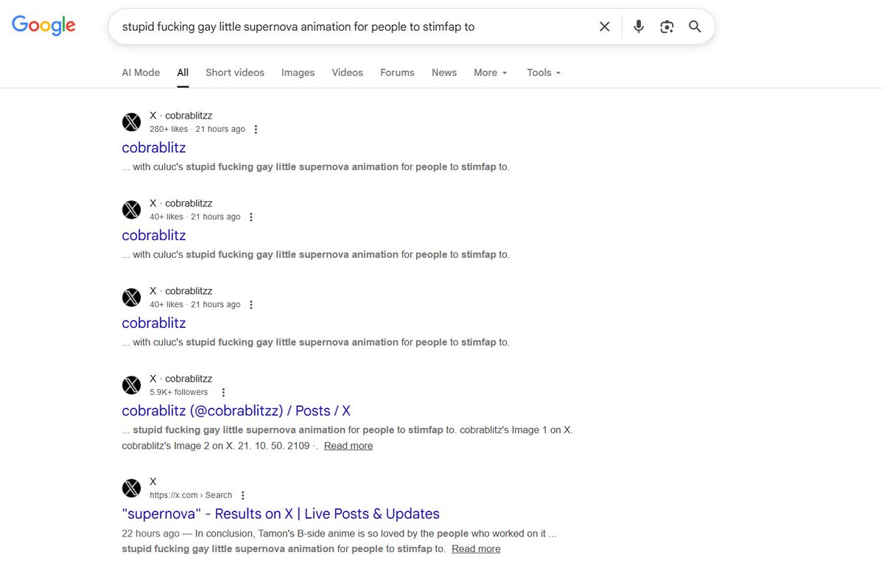This screenshot has width=884, height=588.
Task: Click the magnifying glass search button
Action: [695, 27]
